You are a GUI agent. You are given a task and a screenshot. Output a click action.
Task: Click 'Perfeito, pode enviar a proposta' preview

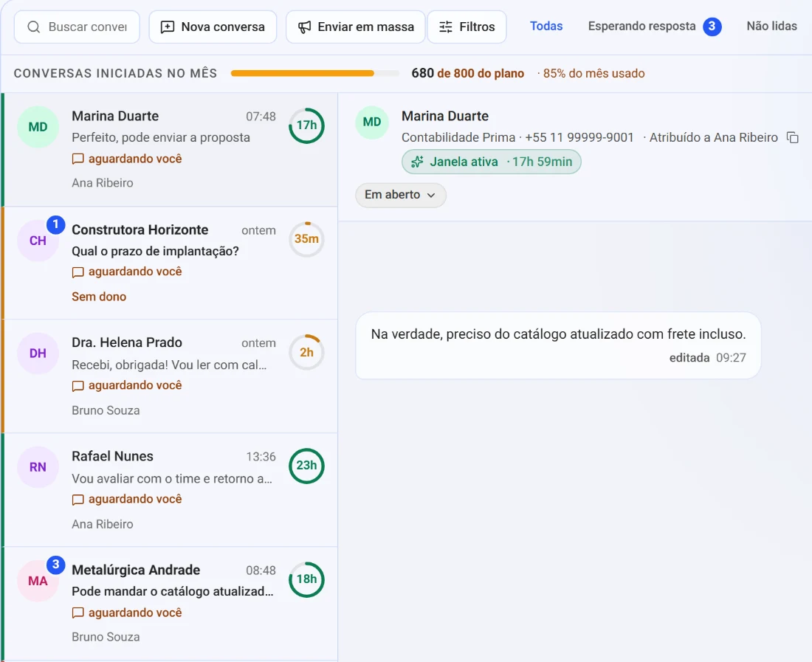tap(161, 138)
